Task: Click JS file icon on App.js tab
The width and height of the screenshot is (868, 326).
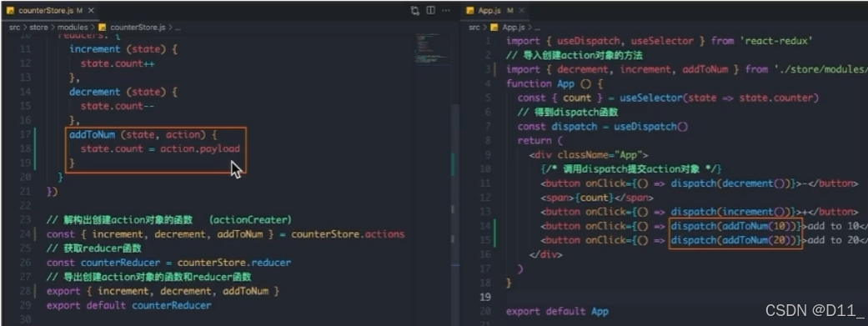Action: tap(470, 11)
